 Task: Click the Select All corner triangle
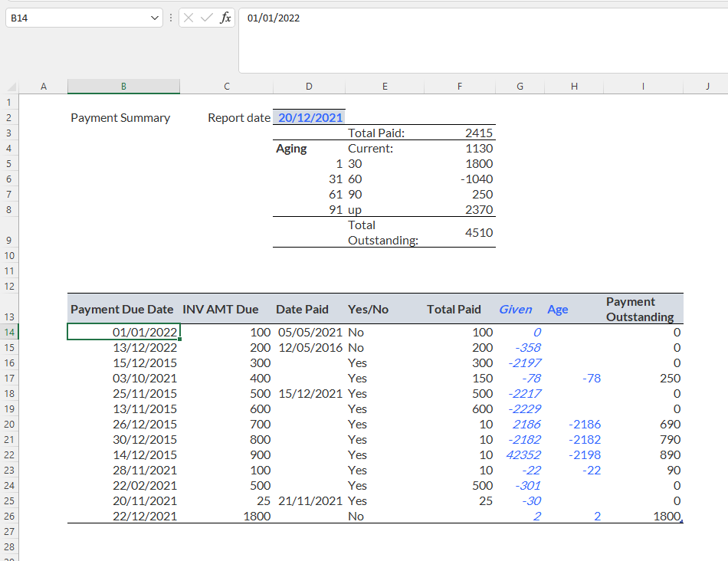tap(11, 87)
